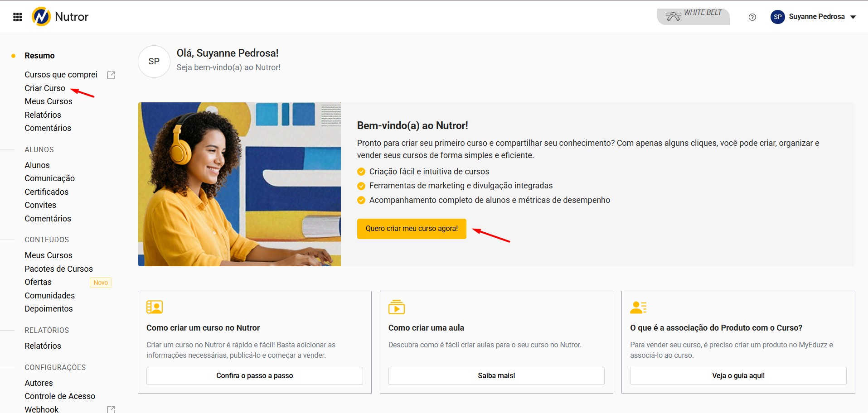Open Alunos in the sidebar
The image size is (868, 413).
click(37, 165)
